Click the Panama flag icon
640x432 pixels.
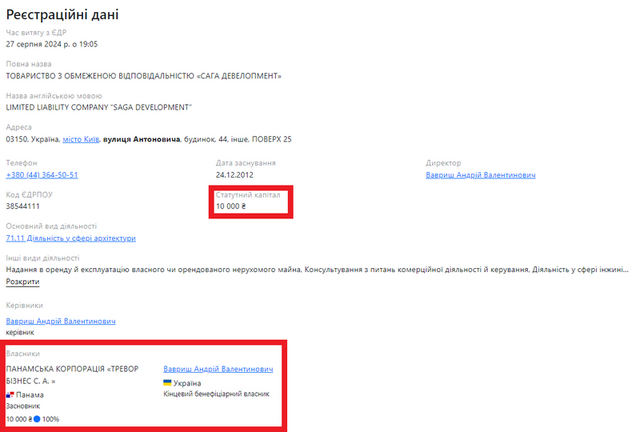(x=11, y=395)
